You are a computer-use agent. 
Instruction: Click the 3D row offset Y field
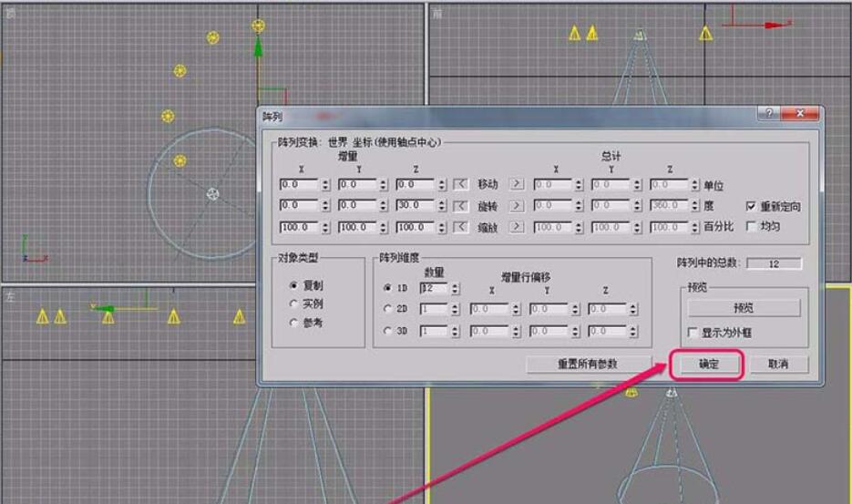click(549, 331)
